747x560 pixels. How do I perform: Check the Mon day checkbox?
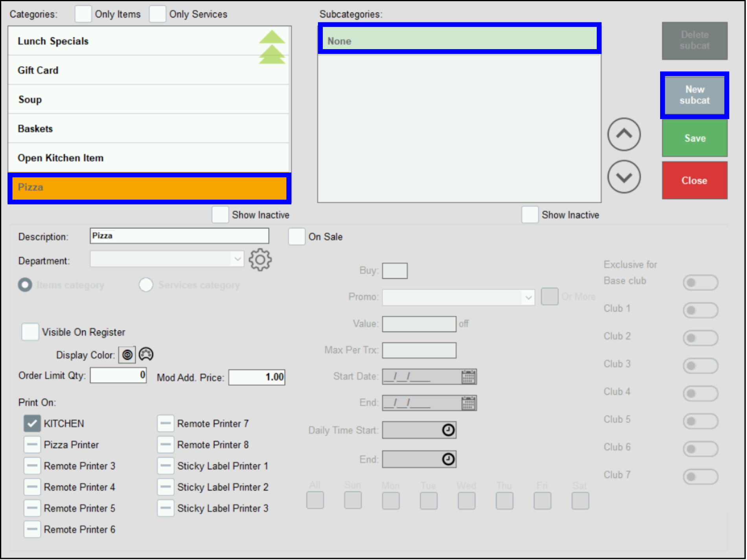point(392,501)
